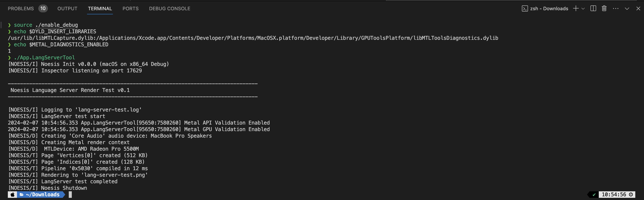Select the PORTS tab
Viewport: 644px width, 200px height.
click(x=130, y=8)
